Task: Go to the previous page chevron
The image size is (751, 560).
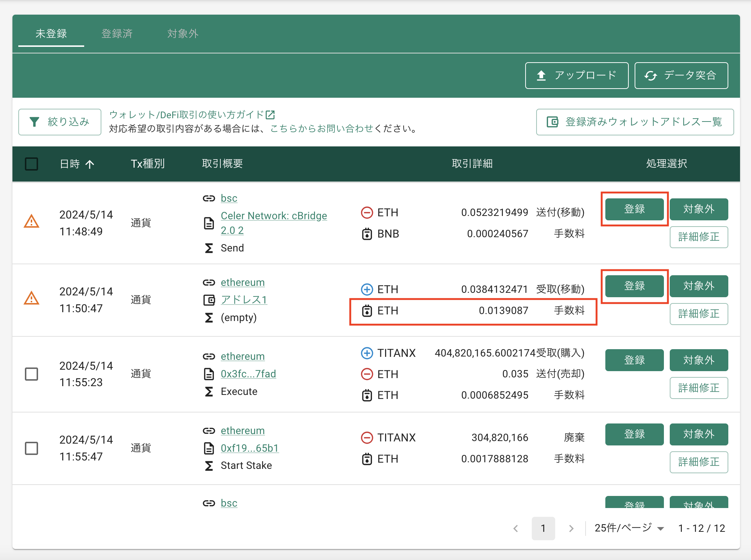Action: coord(516,529)
